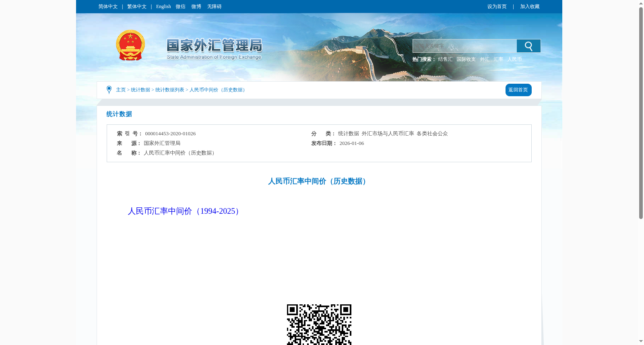Open 统计数据列表 breadcrumb link
Screen dimensions: 644x345
170,90
